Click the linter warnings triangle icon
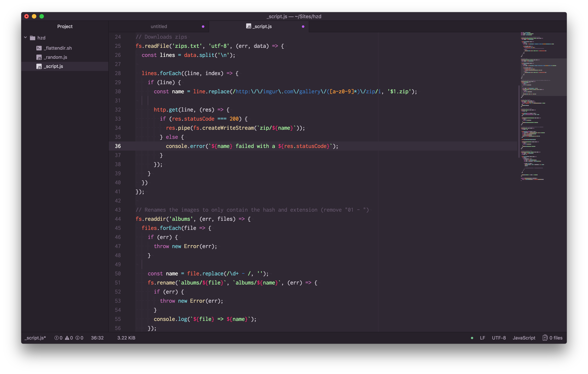This screenshot has width=588, height=374. point(67,338)
